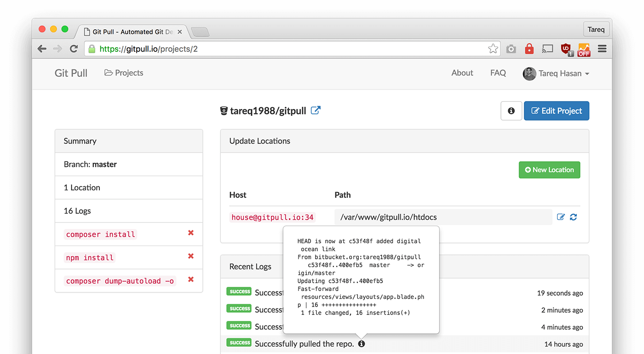Open the external link icon beside tareq1988/gitpull
This screenshot has height=354, width=644.
[x=316, y=110]
